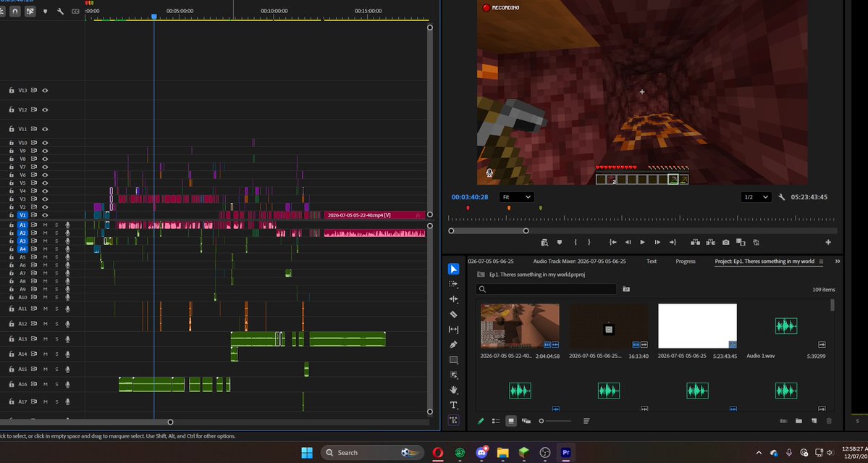This screenshot has width=868, height=463.
Task: Click the blue timeline playhead handle
Action: coord(154,17)
